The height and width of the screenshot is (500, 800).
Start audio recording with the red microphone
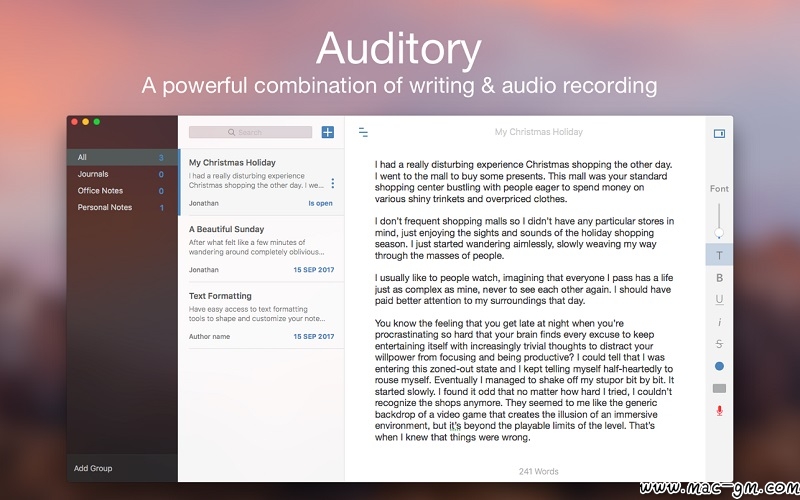(719, 411)
